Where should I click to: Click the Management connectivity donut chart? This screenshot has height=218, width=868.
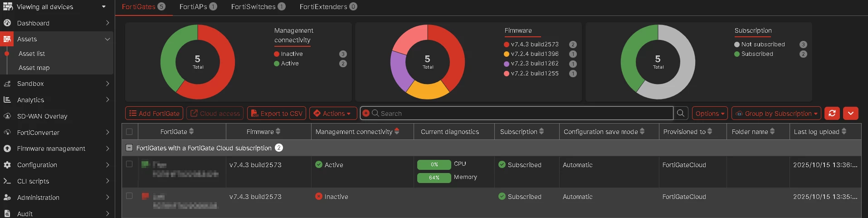(198, 62)
